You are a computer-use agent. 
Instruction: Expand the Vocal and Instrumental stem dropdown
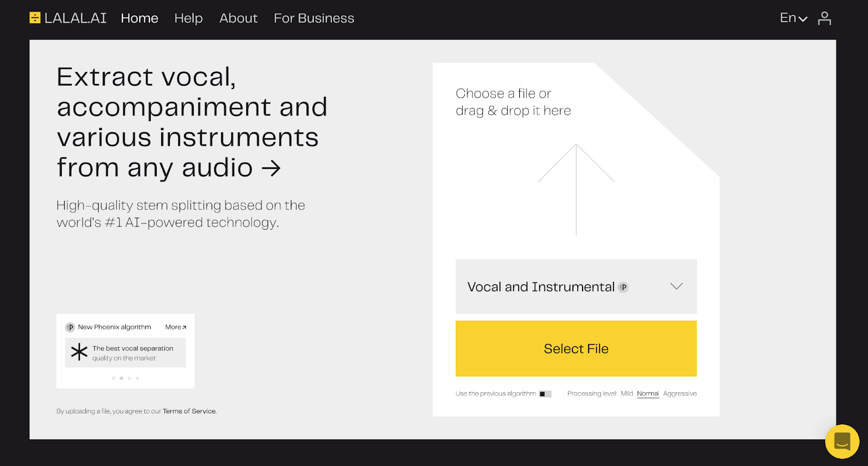tap(576, 286)
